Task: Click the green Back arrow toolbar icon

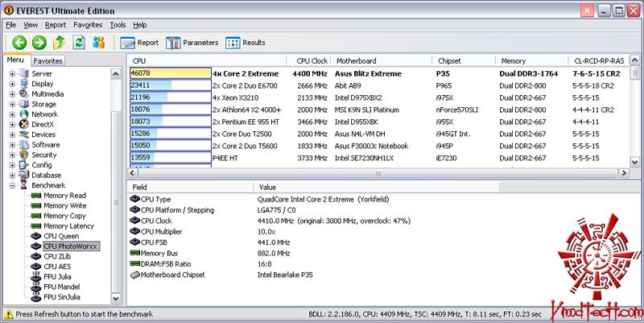Action: (19, 43)
